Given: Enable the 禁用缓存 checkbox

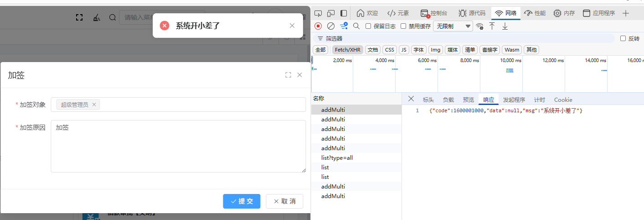Looking at the screenshot, I should coord(403,26).
